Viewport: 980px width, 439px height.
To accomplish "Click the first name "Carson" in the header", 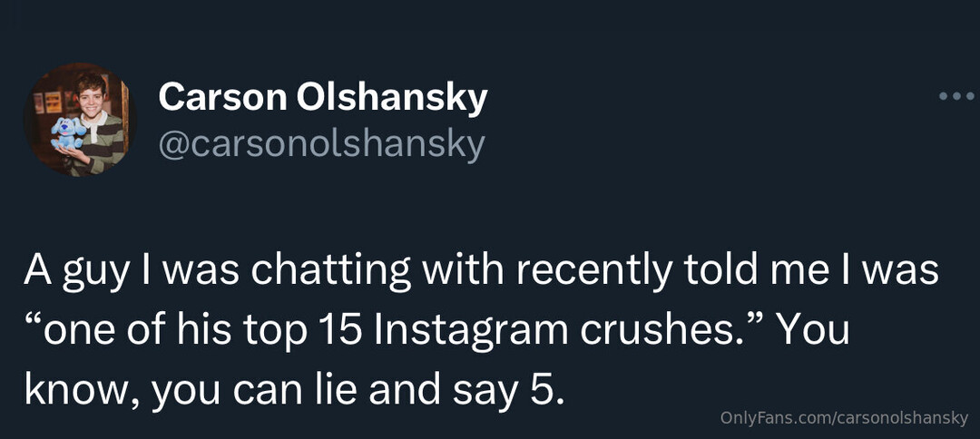I will [222, 98].
